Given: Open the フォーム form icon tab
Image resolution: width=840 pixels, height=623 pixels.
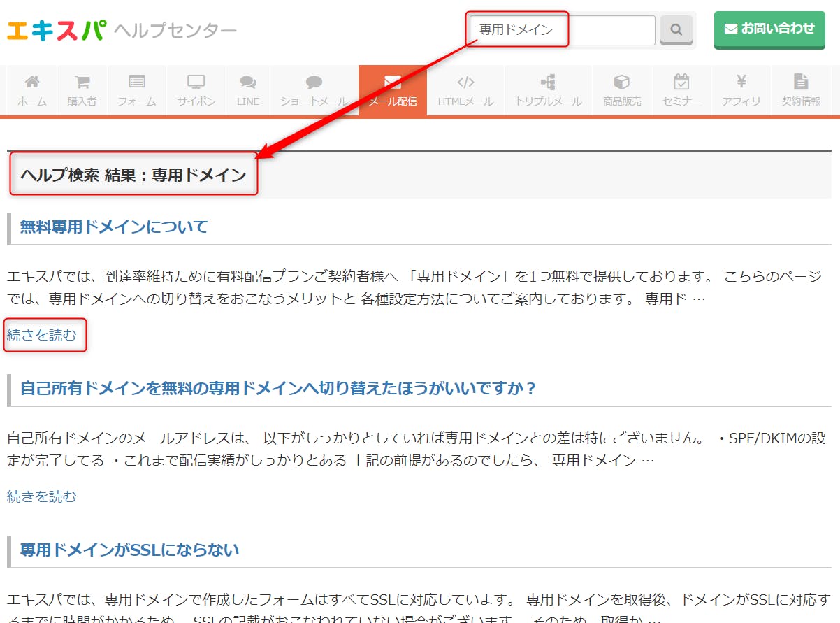Looking at the screenshot, I should (x=136, y=90).
